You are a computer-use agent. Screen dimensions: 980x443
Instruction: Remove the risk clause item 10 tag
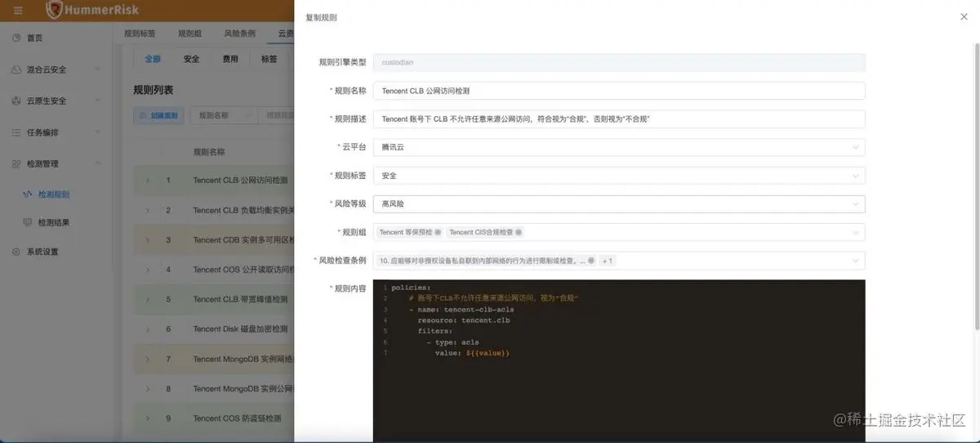pos(590,261)
